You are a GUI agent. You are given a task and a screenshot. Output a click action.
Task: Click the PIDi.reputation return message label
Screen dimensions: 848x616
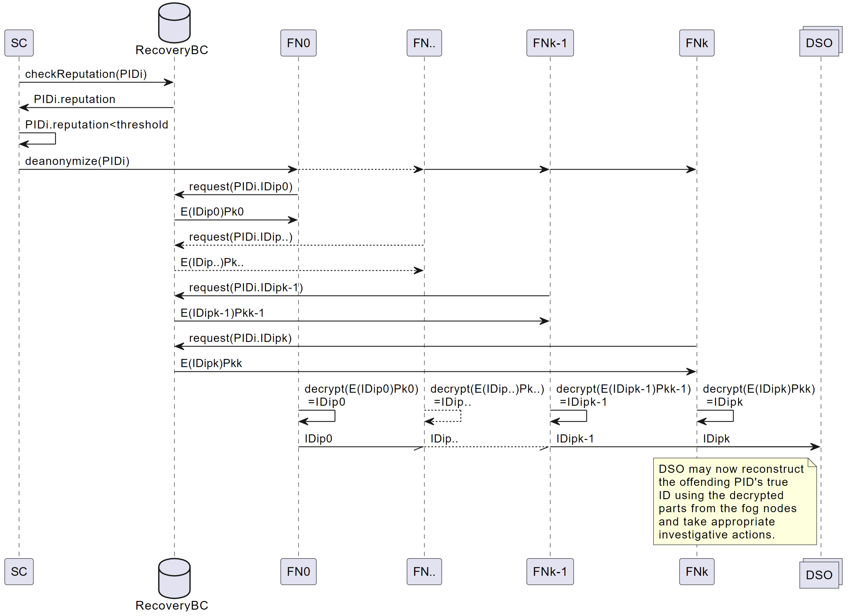pos(74,99)
